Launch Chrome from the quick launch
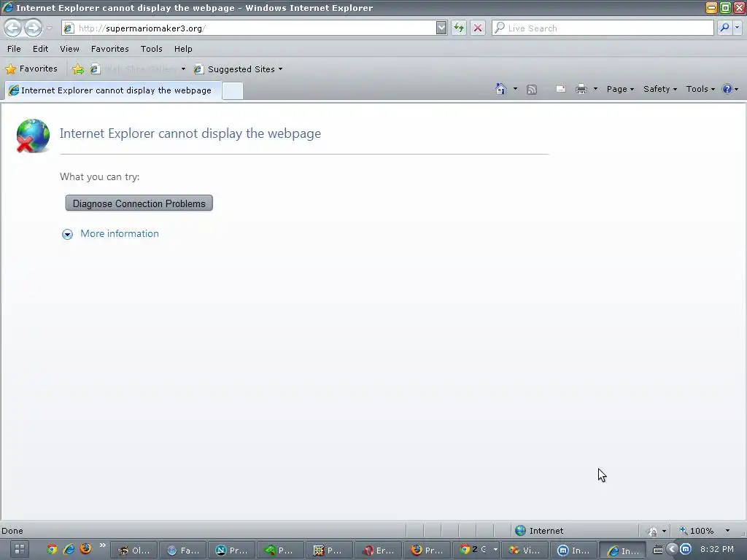The height and width of the screenshot is (560, 747). [x=52, y=549]
